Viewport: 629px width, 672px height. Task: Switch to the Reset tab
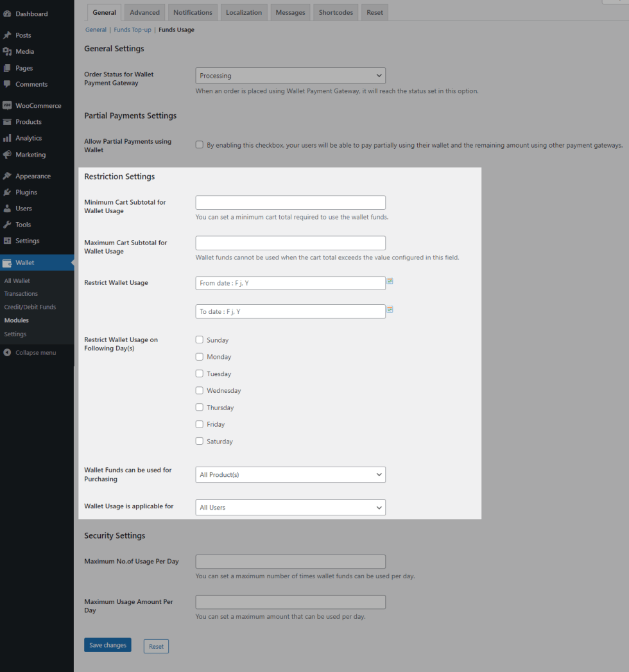point(375,12)
